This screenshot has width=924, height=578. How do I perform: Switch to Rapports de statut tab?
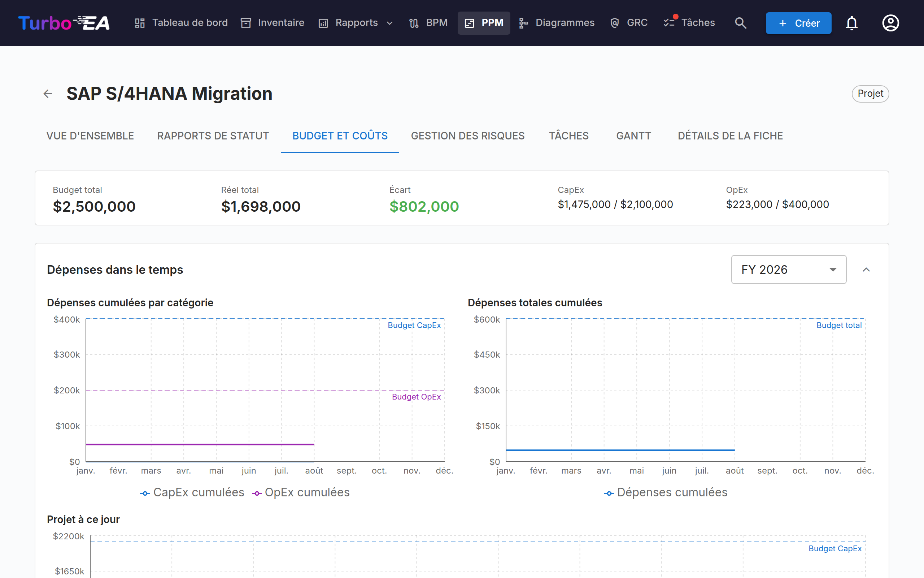click(213, 136)
